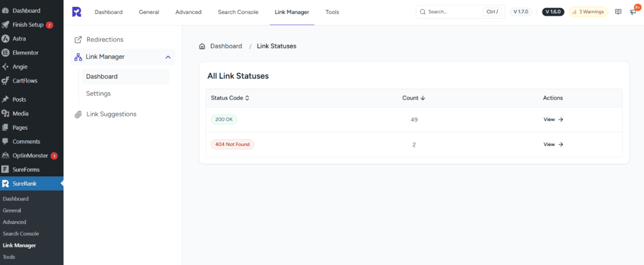The width and height of the screenshot is (644, 265).
Task: Click the Media icon in sidebar
Action: (5, 113)
